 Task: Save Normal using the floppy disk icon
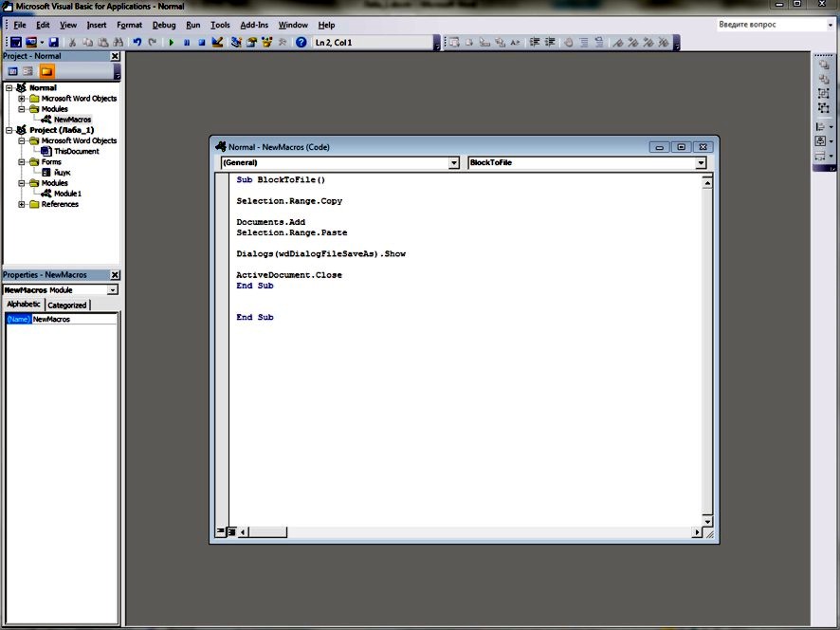54,42
